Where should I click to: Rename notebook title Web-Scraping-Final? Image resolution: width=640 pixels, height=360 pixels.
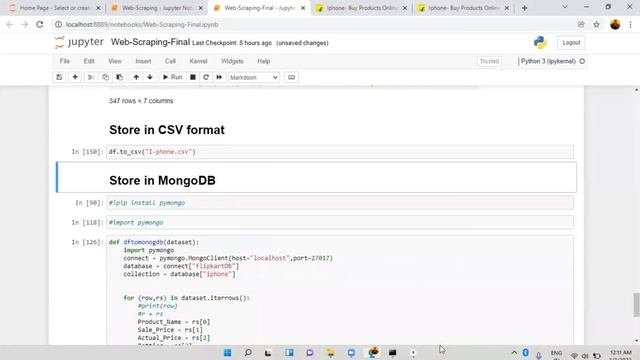150,42
